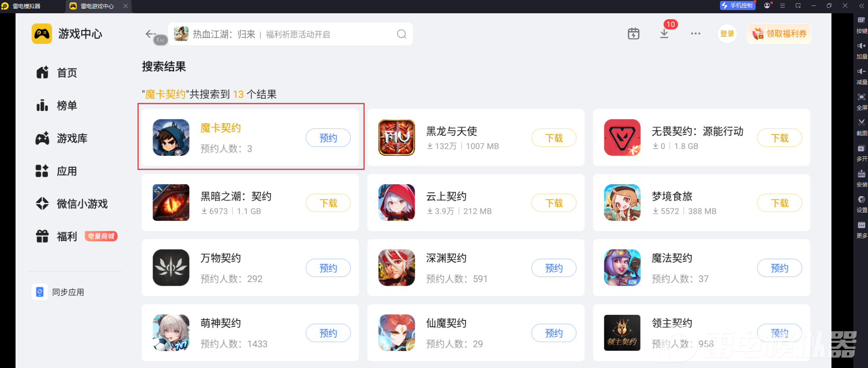Open emulator 设置 settings icon
The height and width of the screenshot is (368, 868).
pos(861,200)
